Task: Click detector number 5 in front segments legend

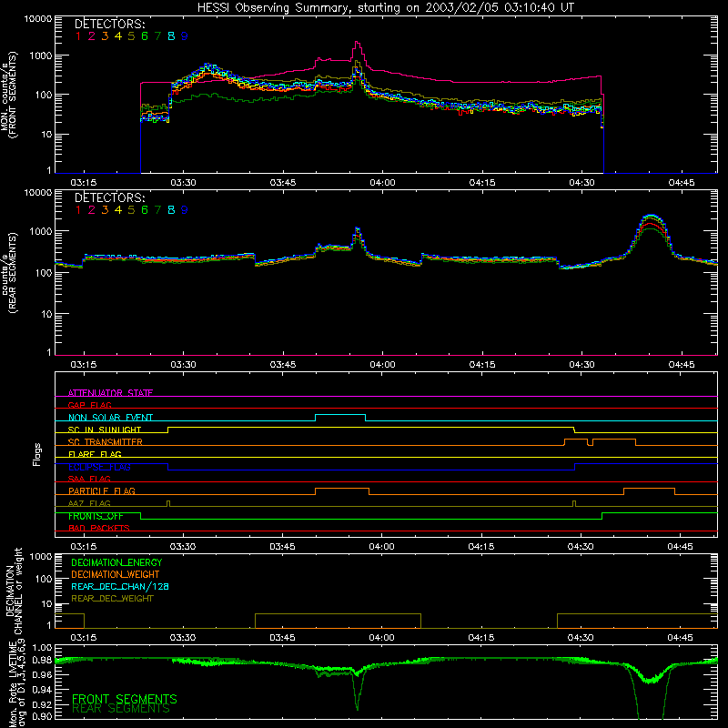Action: click(131, 36)
